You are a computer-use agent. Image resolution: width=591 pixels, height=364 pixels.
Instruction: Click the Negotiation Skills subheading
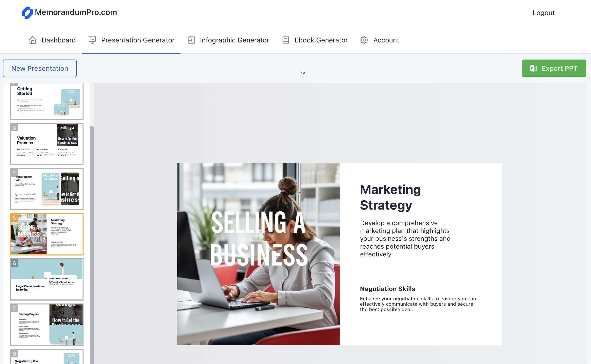coord(388,289)
